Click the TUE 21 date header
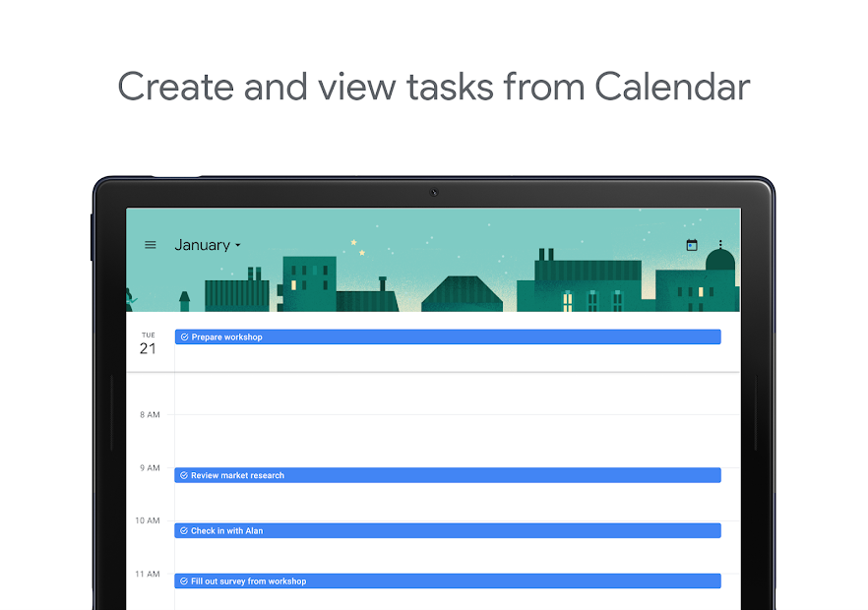This screenshot has width=868, height=610. pos(148,341)
